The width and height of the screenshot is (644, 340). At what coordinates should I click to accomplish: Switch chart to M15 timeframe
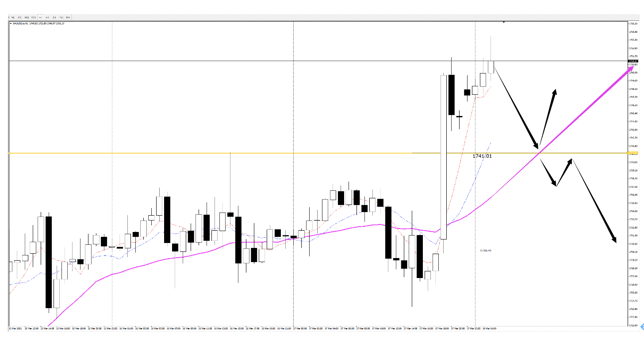27,17
